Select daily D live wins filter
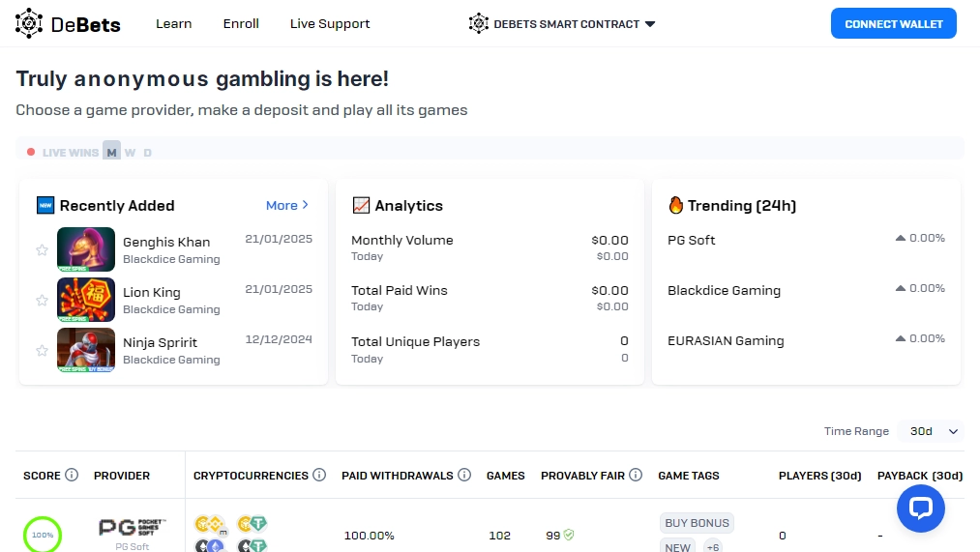Viewport: 980px width, 552px height. coord(147,153)
